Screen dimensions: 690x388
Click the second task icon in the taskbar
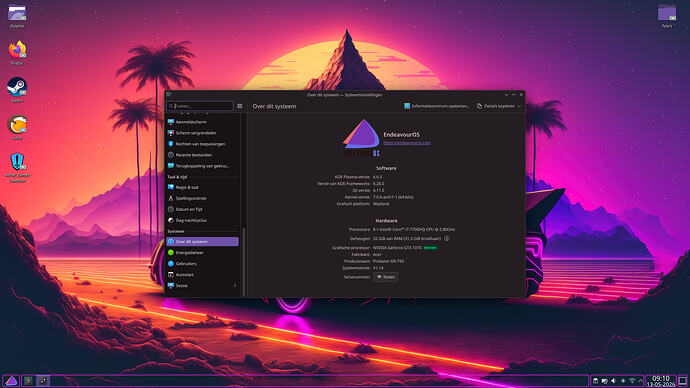point(43,381)
